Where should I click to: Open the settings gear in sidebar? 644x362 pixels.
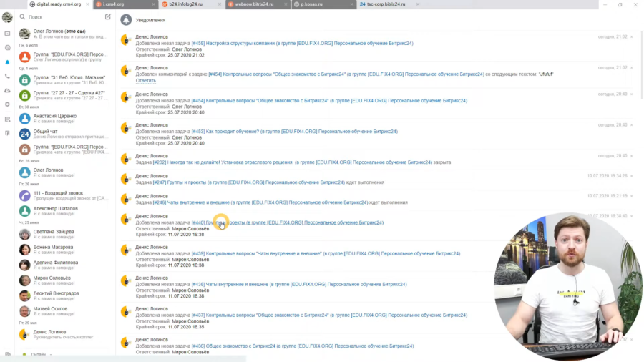click(7, 104)
